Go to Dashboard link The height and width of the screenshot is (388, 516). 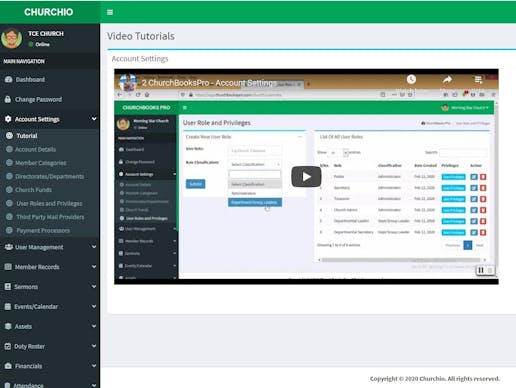pyautogui.click(x=30, y=79)
